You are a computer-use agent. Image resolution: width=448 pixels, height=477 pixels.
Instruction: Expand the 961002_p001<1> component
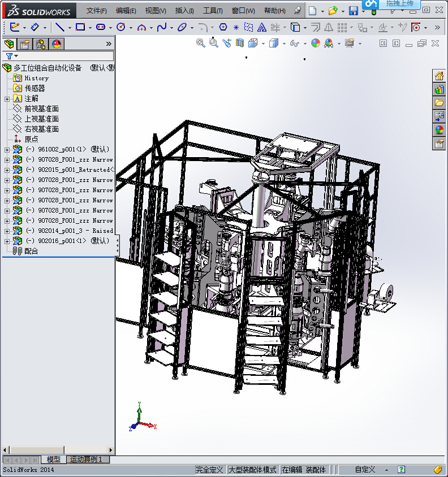7,150
